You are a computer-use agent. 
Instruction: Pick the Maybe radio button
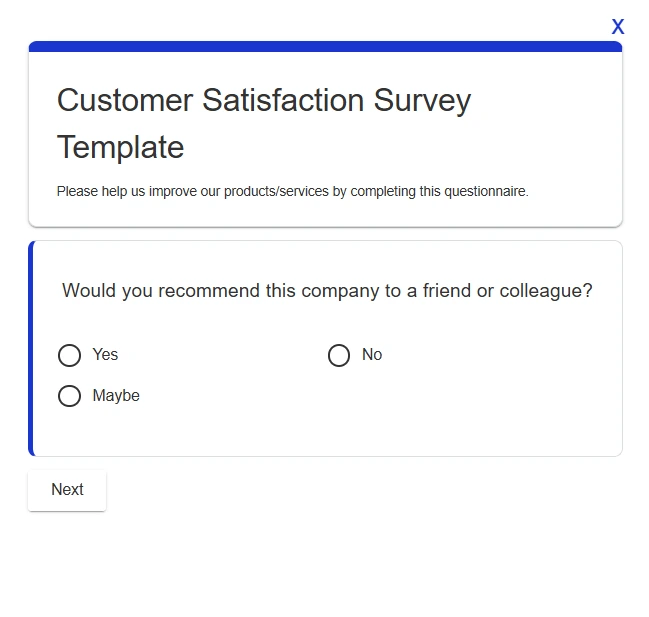[x=69, y=396]
